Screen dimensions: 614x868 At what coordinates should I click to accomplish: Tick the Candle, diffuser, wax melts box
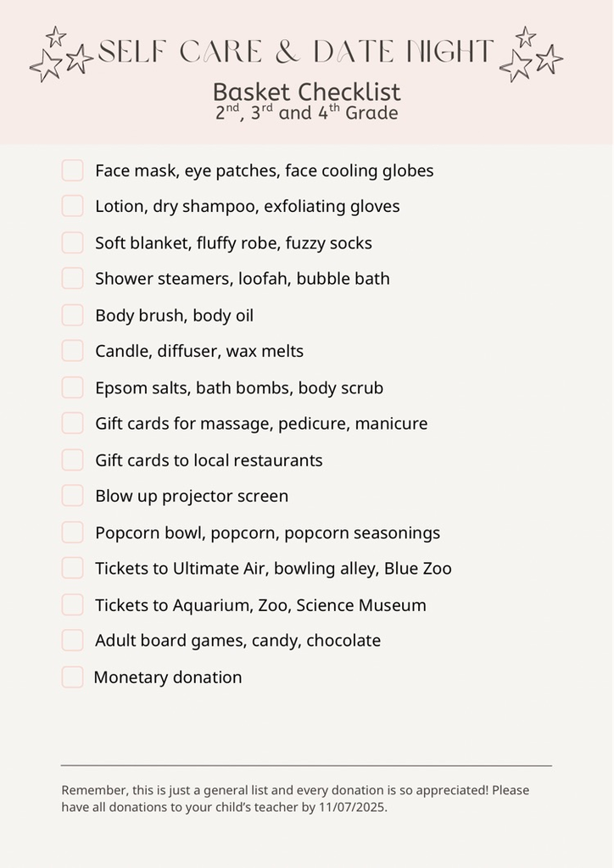(72, 351)
